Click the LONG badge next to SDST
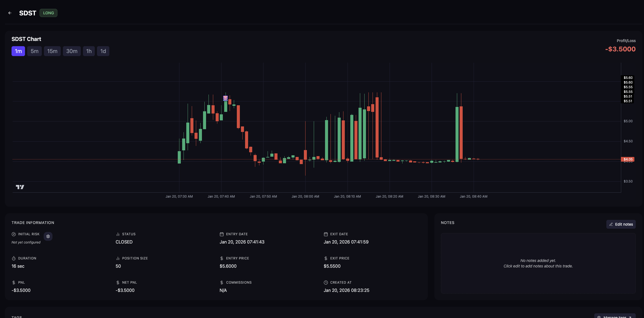This screenshot has height=318, width=644. coord(48,13)
